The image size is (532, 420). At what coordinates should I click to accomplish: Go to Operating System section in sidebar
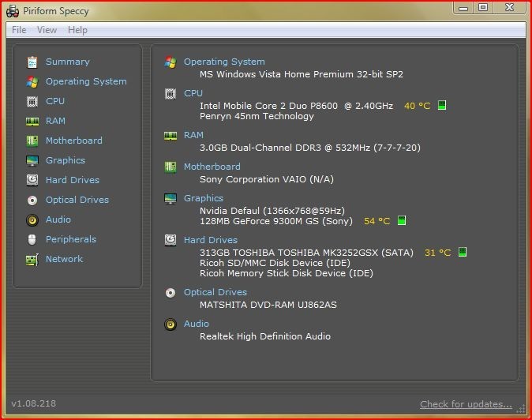pos(86,81)
